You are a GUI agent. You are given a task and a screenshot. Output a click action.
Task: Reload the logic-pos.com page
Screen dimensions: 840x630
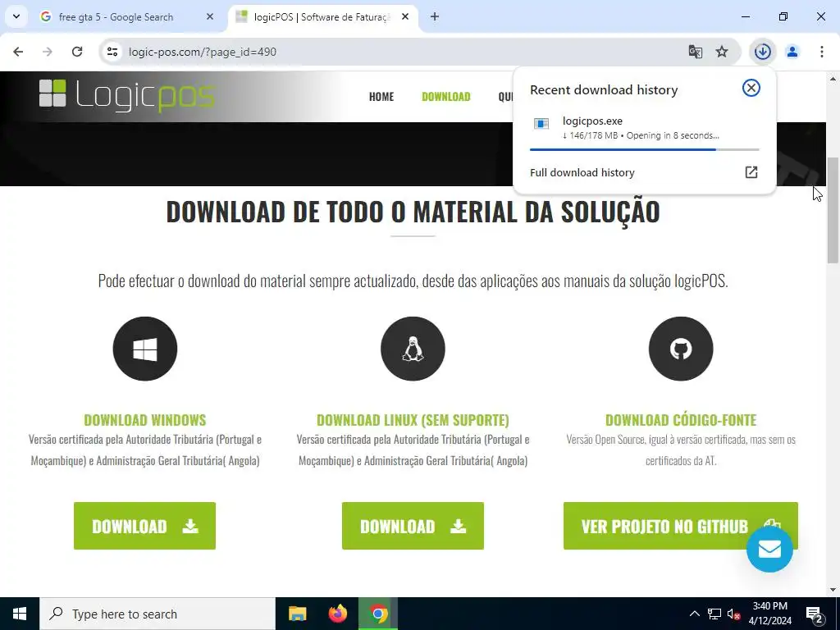[77, 52]
